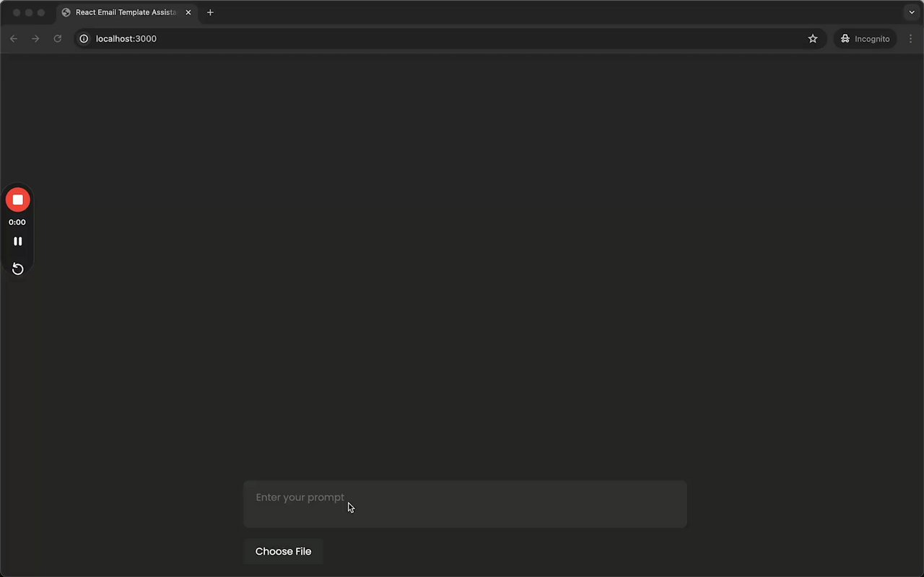Close the React Email Template Assistant tab

188,12
